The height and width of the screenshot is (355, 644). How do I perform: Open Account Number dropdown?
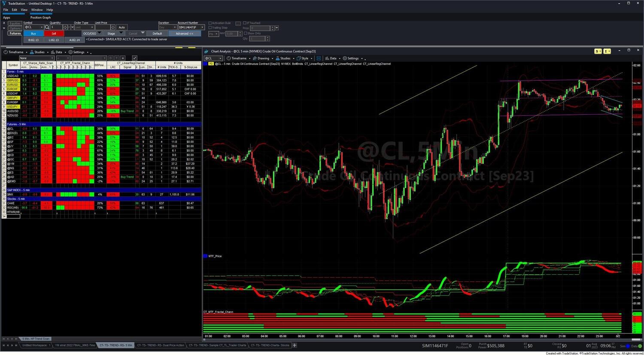[x=202, y=27]
